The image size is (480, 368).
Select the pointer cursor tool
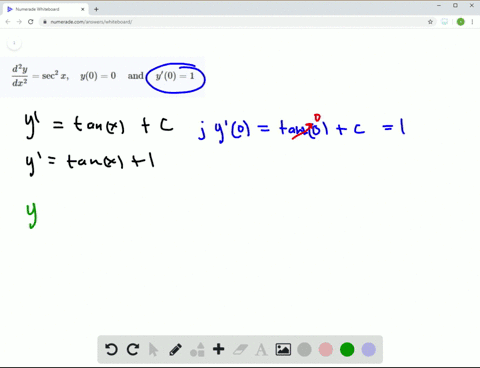tap(153, 350)
